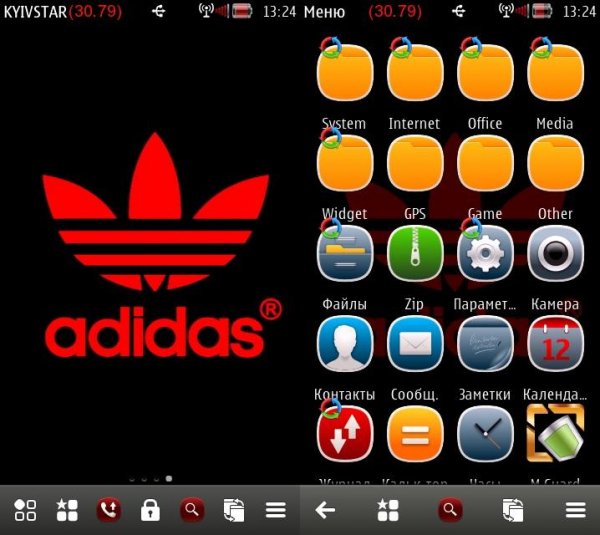The width and height of the screenshot is (600, 535).
Task: Open home screen options menu icon
Action: [x=276, y=510]
